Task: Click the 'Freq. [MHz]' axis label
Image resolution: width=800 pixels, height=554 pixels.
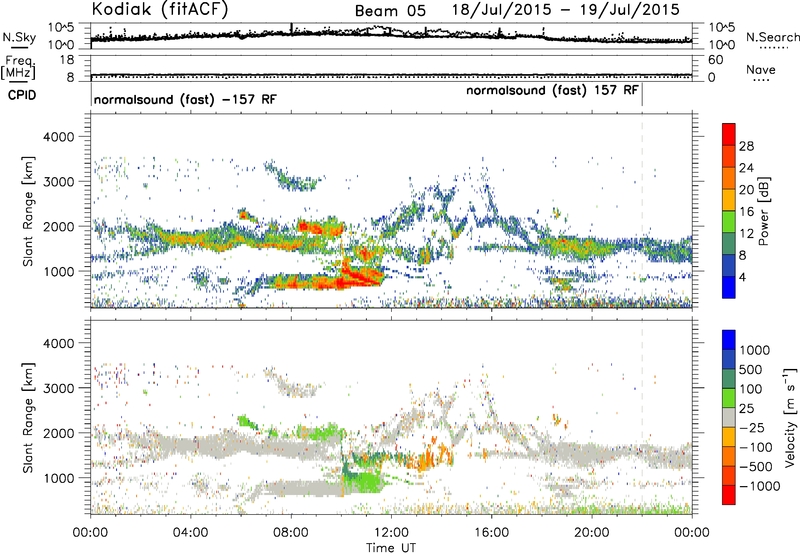Action: tap(19, 69)
